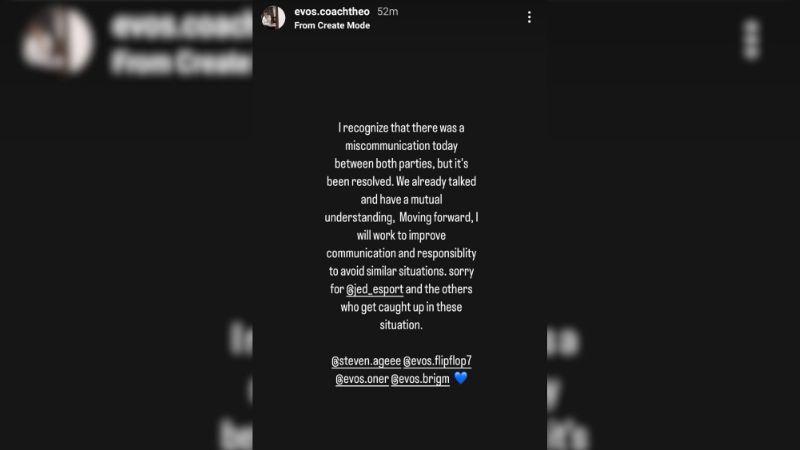Click the 'communication and responsiblity' line

401,254
